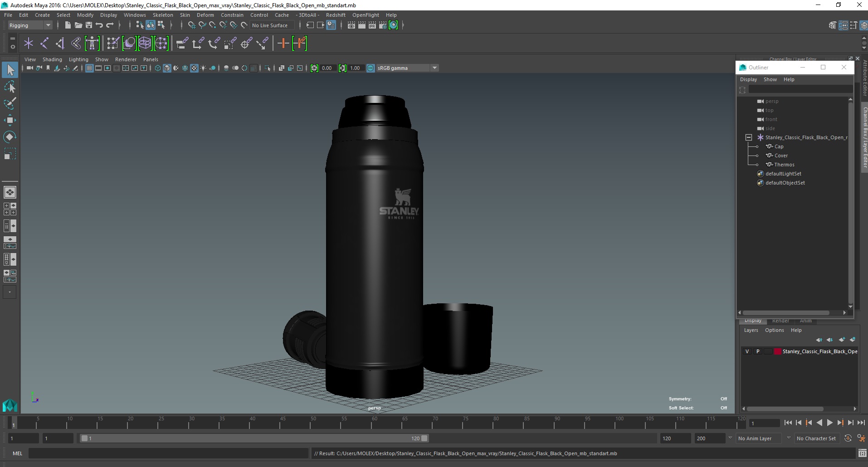The image size is (868, 467).
Task: Click the Create new layer icon
Action: pos(842,340)
